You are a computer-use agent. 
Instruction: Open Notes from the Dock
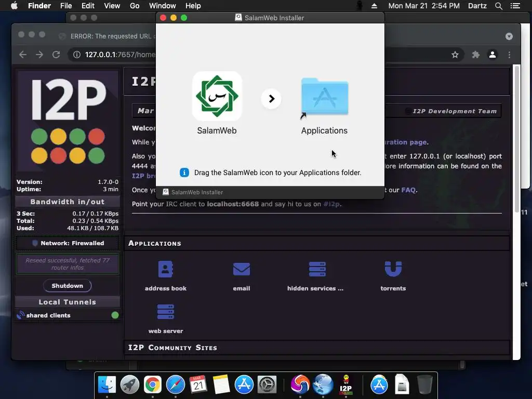coord(221,384)
